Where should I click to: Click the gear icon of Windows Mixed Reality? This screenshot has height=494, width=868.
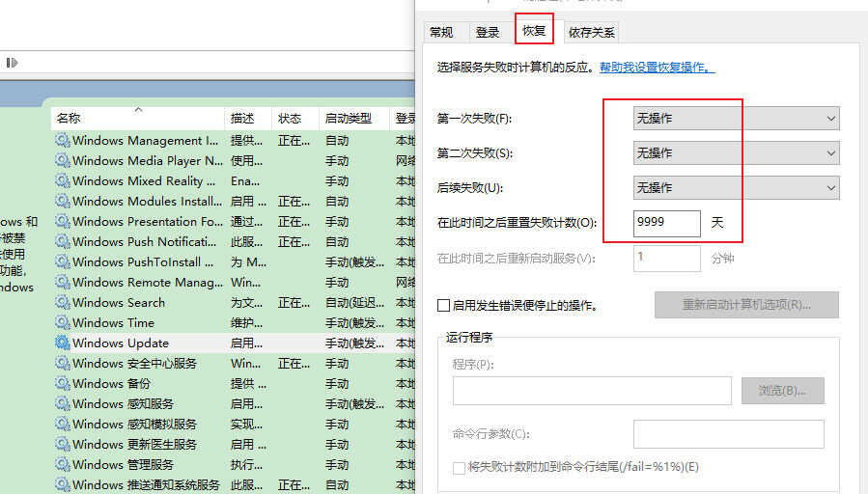[x=63, y=180]
